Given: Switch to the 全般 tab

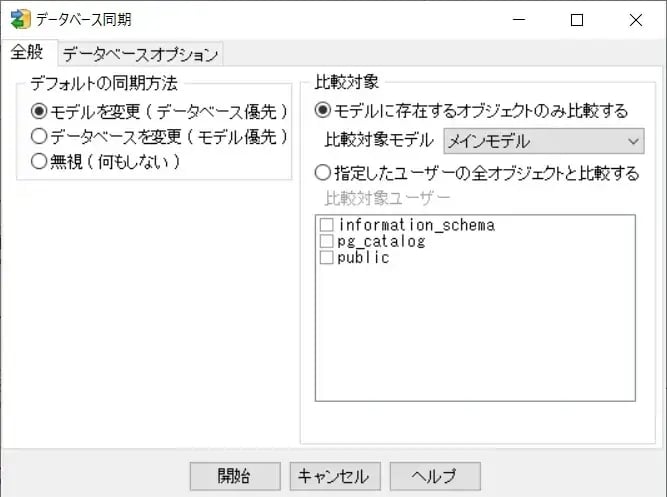Looking at the screenshot, I should coord(28,53).
